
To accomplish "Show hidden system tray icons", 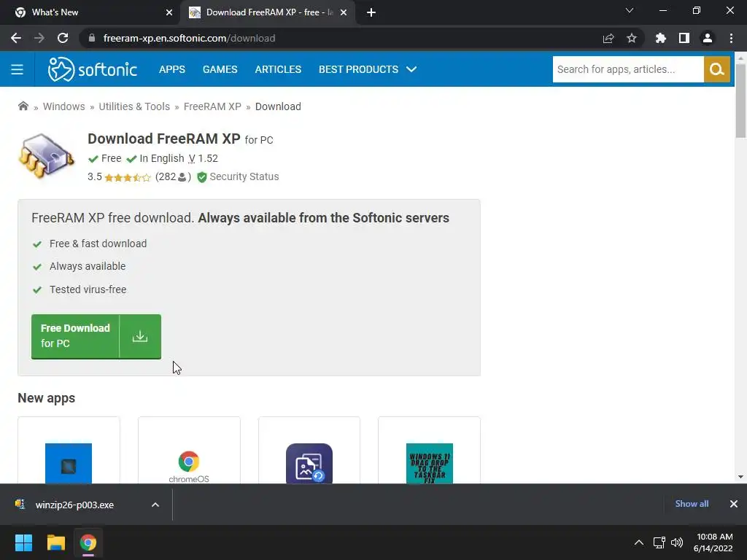I will pyautogui.click(x=639, y=542).
